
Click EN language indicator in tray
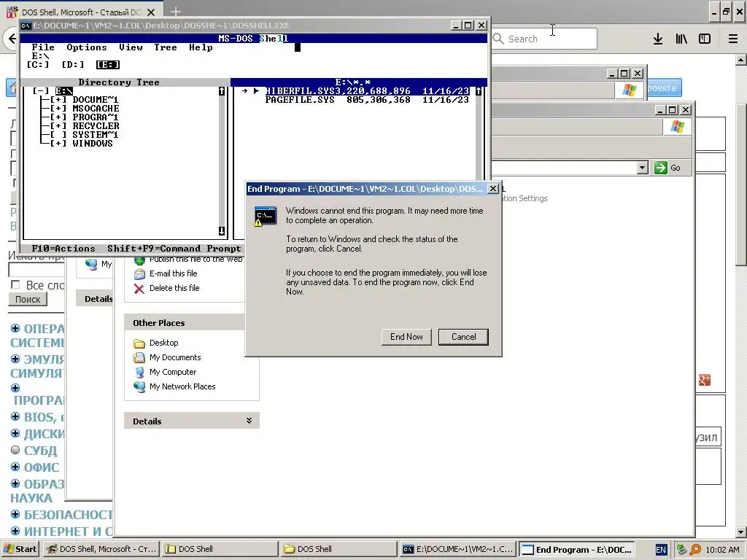(661, 550)
